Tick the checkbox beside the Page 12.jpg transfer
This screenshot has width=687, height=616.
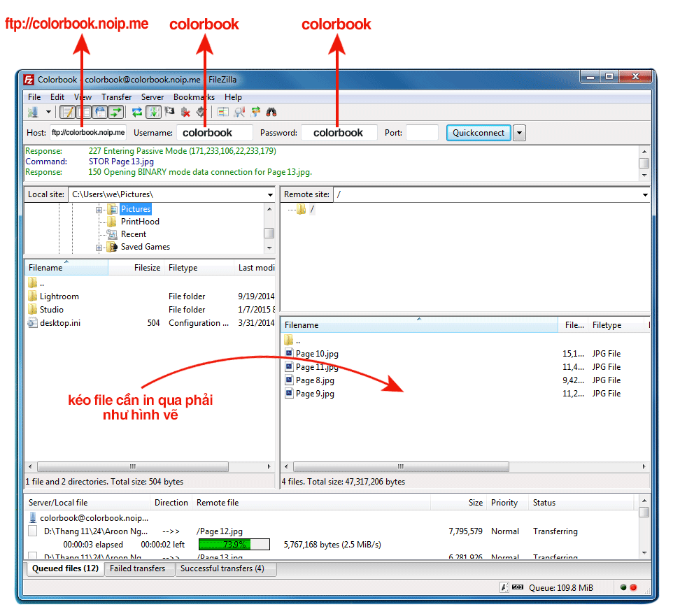click(x=32, y=531)
